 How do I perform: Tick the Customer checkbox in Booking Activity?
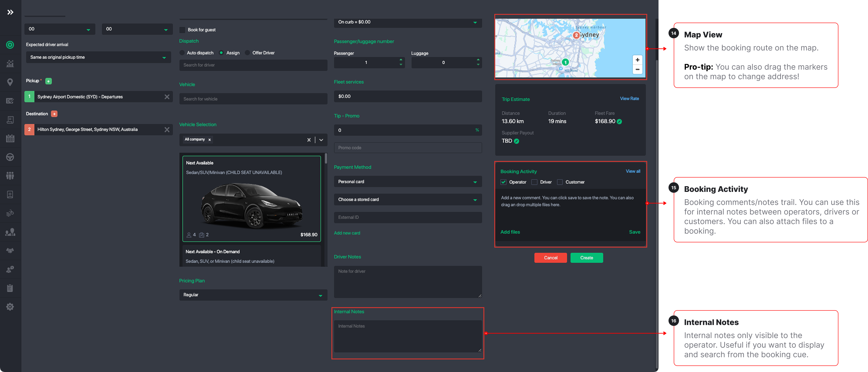tap(560, 182)
